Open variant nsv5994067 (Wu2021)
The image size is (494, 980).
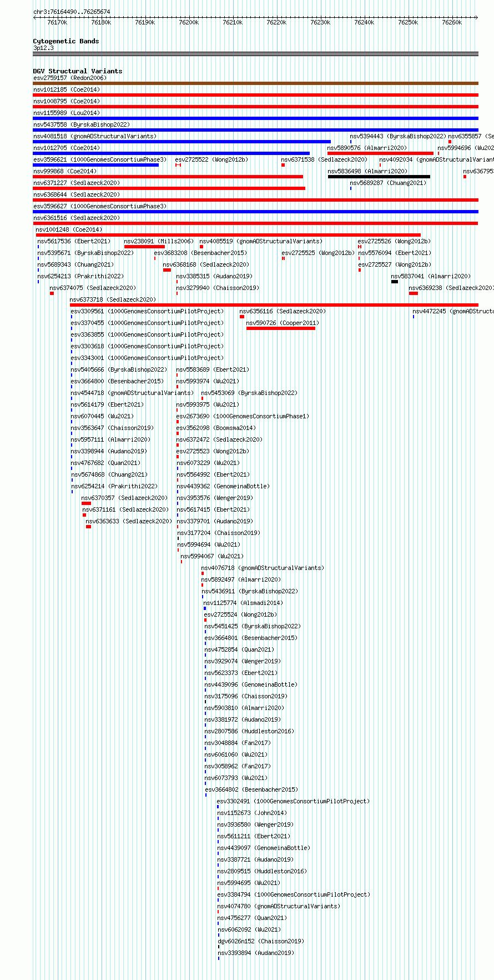coord(212,557)
